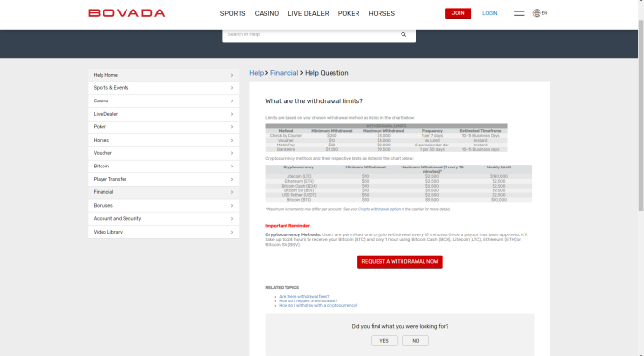This screenshot has height=356, width=644.
Task: Click the 'Bank Wire' table row label
Action: coord(286,149)
